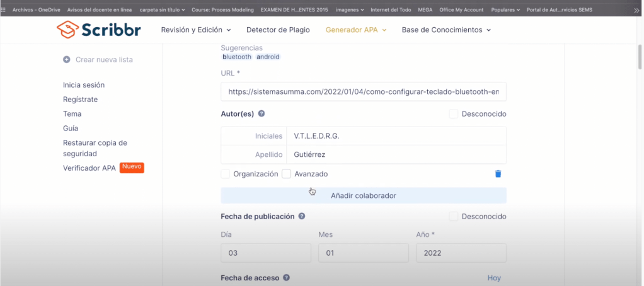Open Verificador APA in the sidebar
Screen dimensions: 644x286
[89, 168]
